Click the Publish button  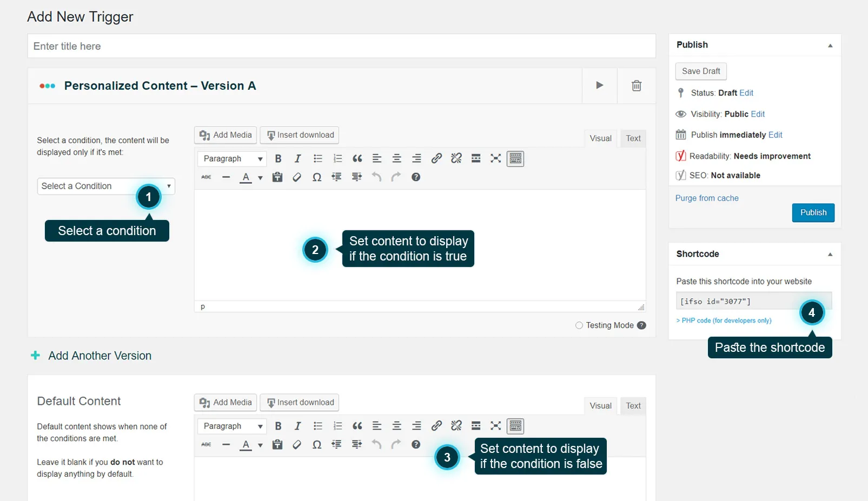[x=813, y=212]
